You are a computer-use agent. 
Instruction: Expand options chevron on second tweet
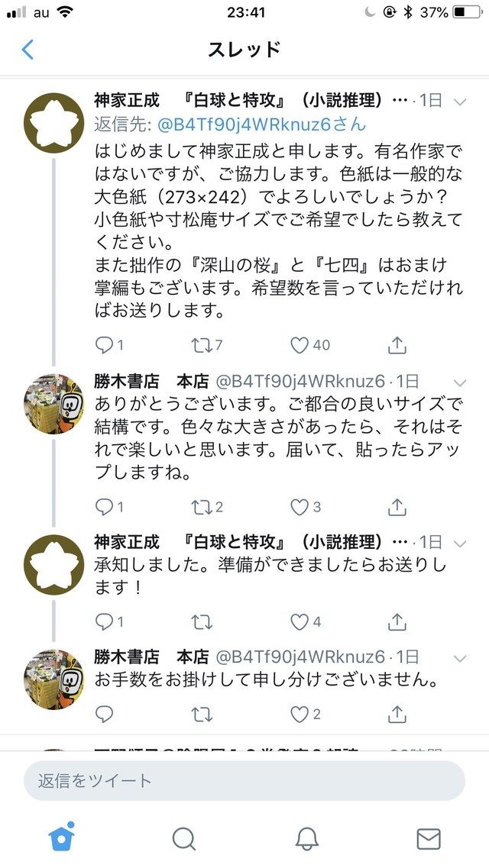point(460,383)
